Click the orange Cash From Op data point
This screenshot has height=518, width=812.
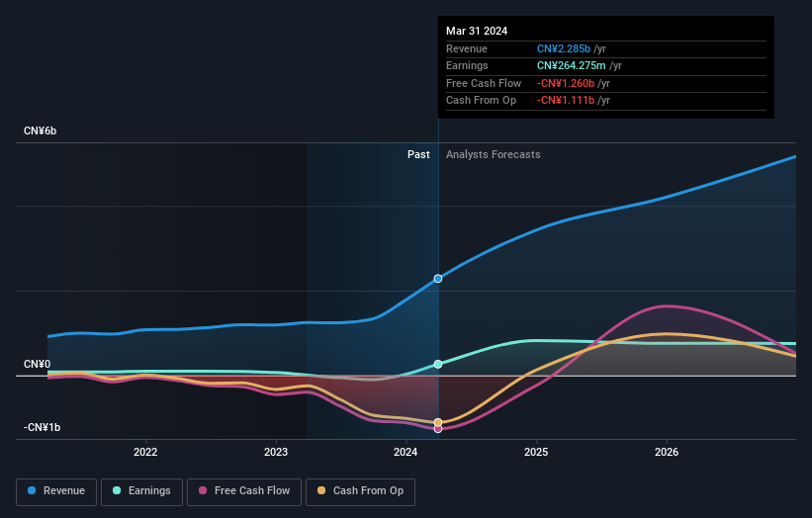438,422
